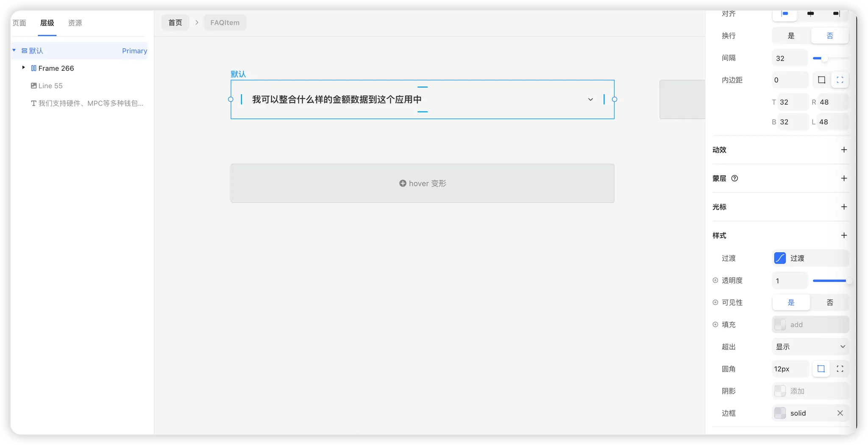Switch to the 资源 tab
Image resolution: width=868 pixels, height=445 pixels.
tap(75, 23)
